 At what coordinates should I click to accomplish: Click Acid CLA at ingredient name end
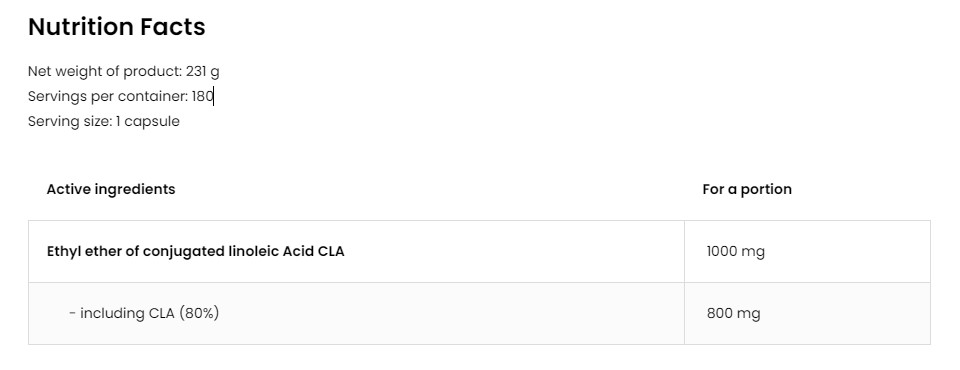[x=313, y=251]
